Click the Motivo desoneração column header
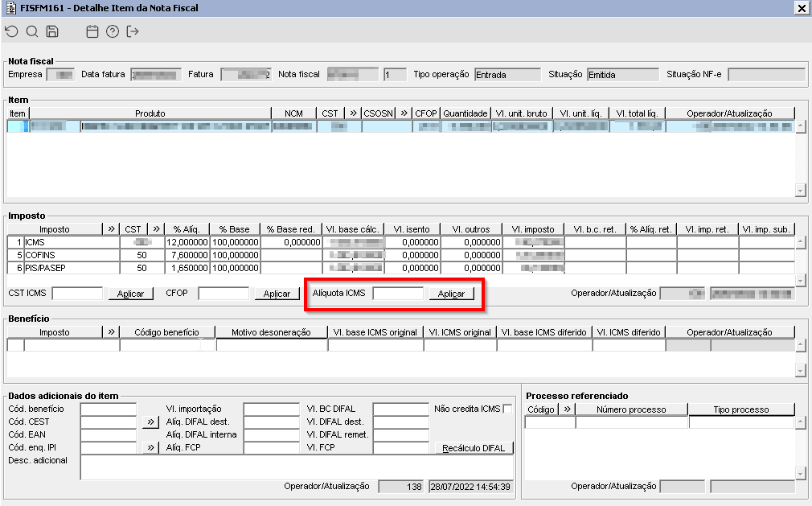The height and width of the screenshot is (506, 812). [x=272, y=332]
